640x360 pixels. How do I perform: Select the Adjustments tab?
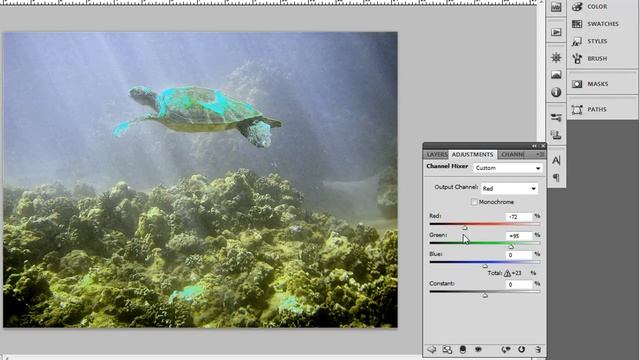(x=473, y=154)
